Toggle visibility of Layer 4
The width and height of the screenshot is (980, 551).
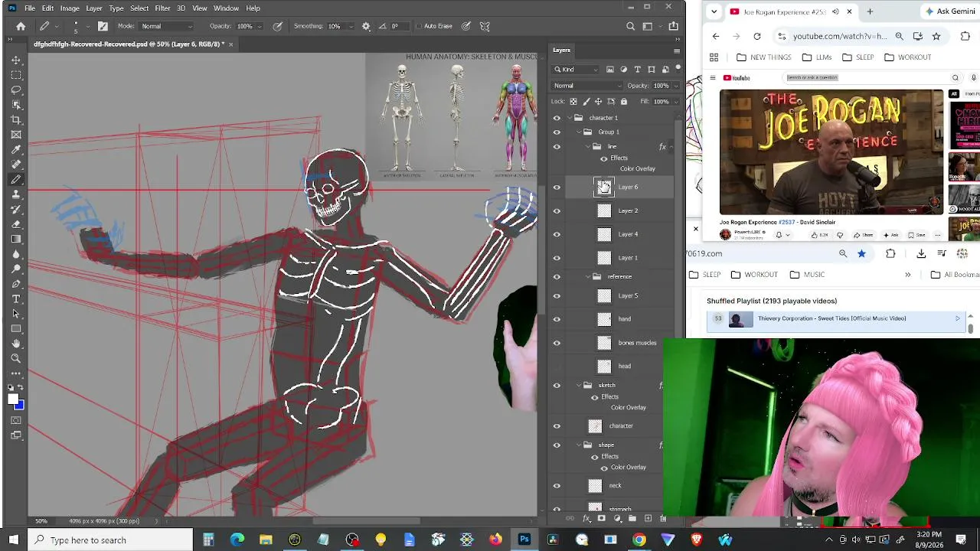click(x=557, y=234)
